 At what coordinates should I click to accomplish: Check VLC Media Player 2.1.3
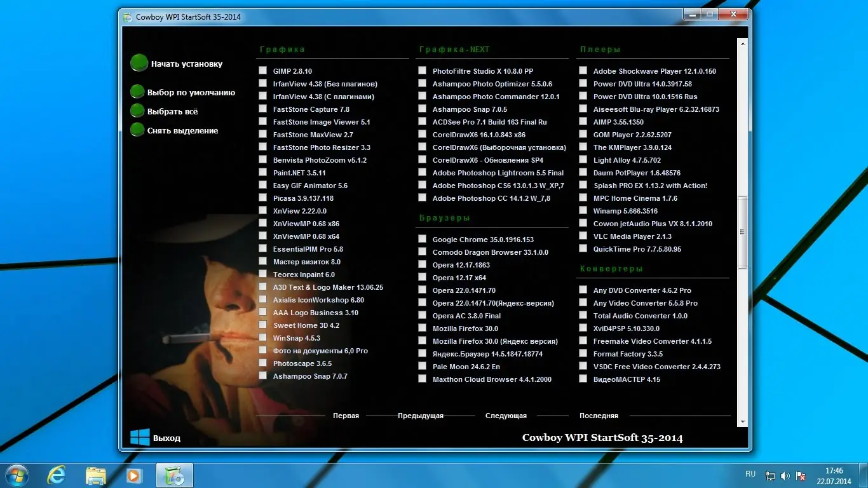click(583, 236)
